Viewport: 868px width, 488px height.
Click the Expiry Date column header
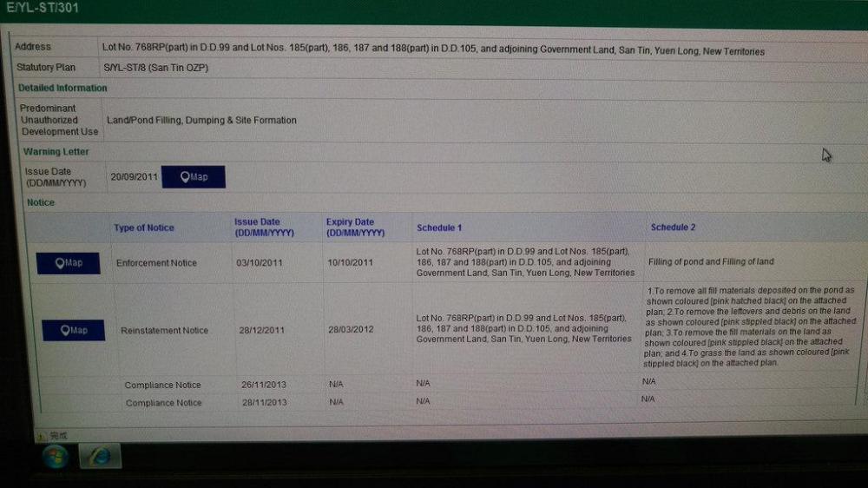(355, 228)
